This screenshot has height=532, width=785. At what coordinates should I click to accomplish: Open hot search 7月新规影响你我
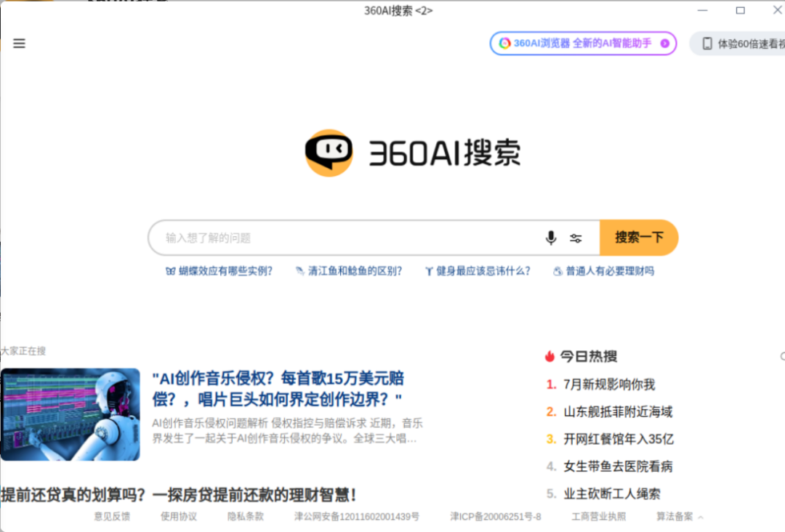[x=609, y=384]
